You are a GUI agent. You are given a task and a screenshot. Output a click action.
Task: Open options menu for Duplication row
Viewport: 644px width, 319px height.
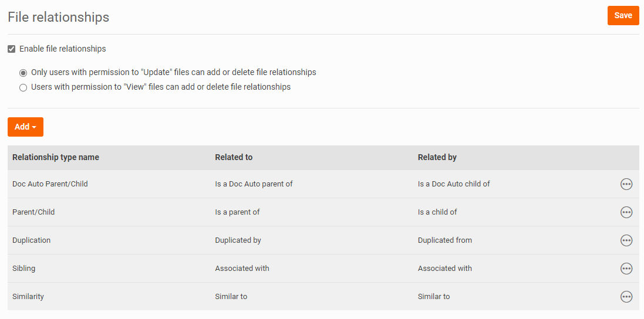pos(626,240)
